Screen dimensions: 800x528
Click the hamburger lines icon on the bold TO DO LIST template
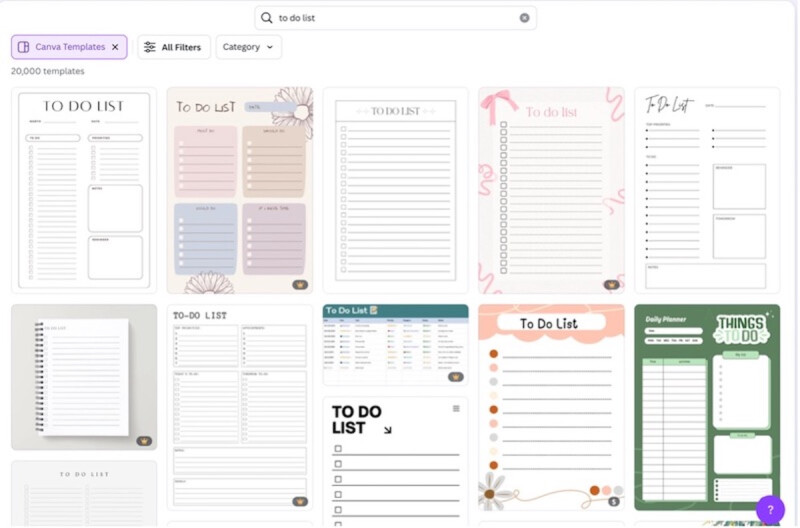[x=456, y=409]
